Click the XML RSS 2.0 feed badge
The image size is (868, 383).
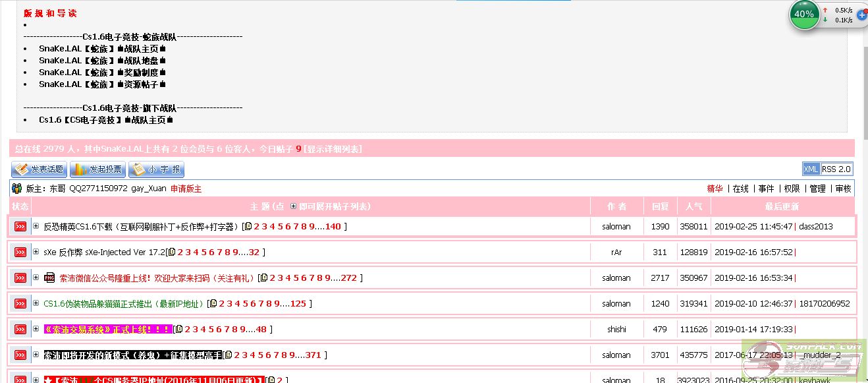(827, 169)
